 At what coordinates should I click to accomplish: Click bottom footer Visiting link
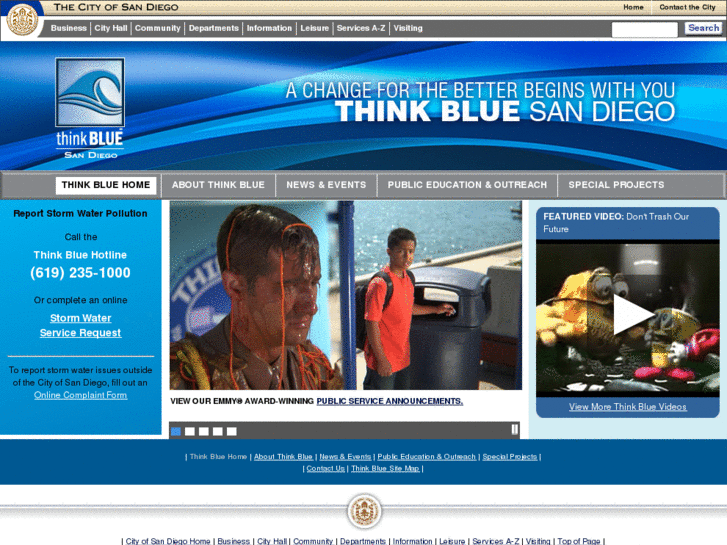pos(538,541)
